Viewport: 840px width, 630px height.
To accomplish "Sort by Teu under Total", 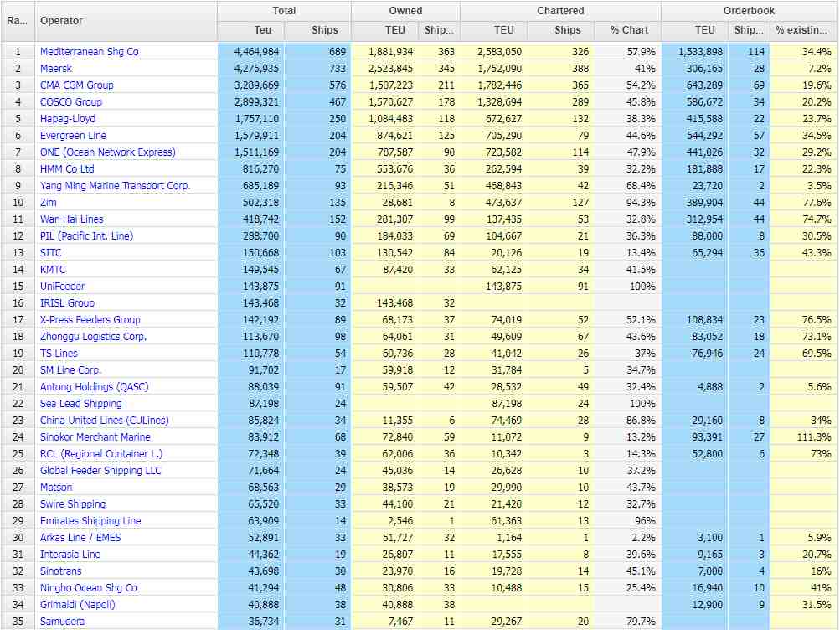I will 251,30.
